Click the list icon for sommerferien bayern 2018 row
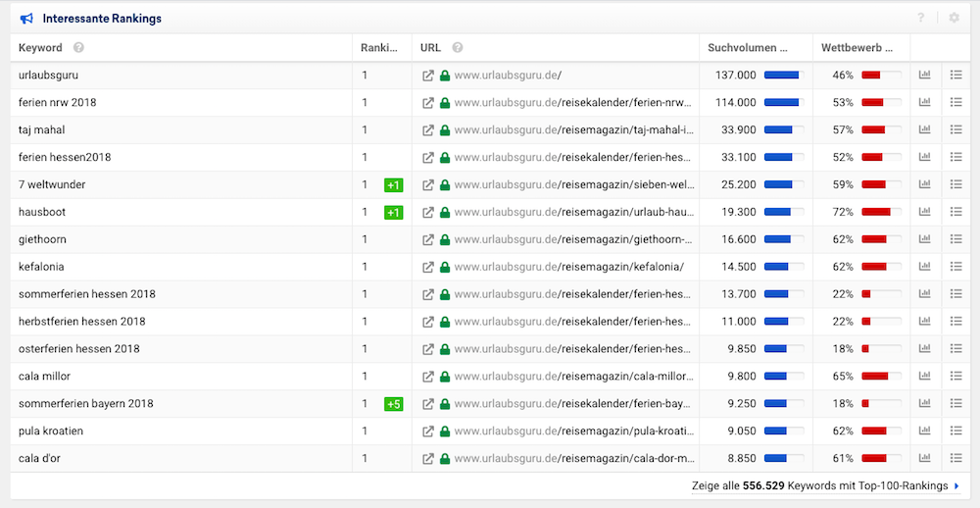Screen dimensions: 980x508 (955, 403)
